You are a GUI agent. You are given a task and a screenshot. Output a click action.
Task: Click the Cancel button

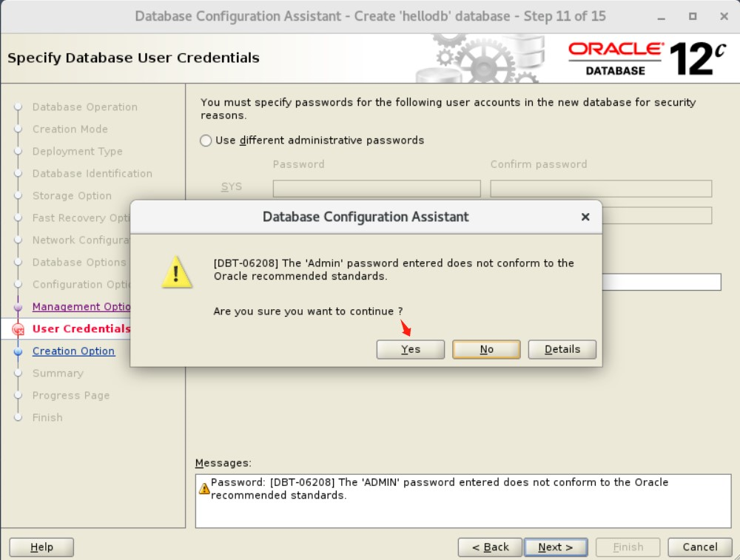[700, 547]
